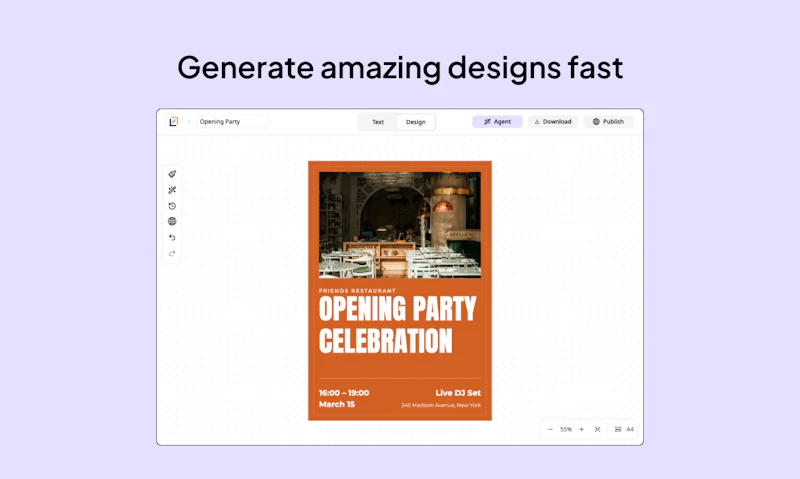Select the Live DJ Set text

click(458, 393)
